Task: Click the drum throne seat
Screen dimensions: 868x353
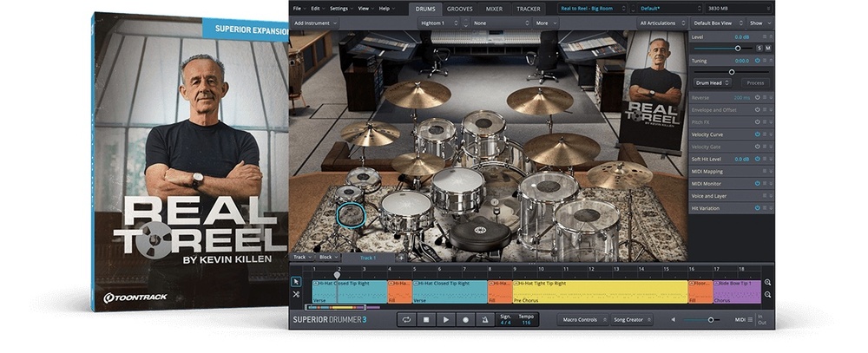Action: [479, 235]
